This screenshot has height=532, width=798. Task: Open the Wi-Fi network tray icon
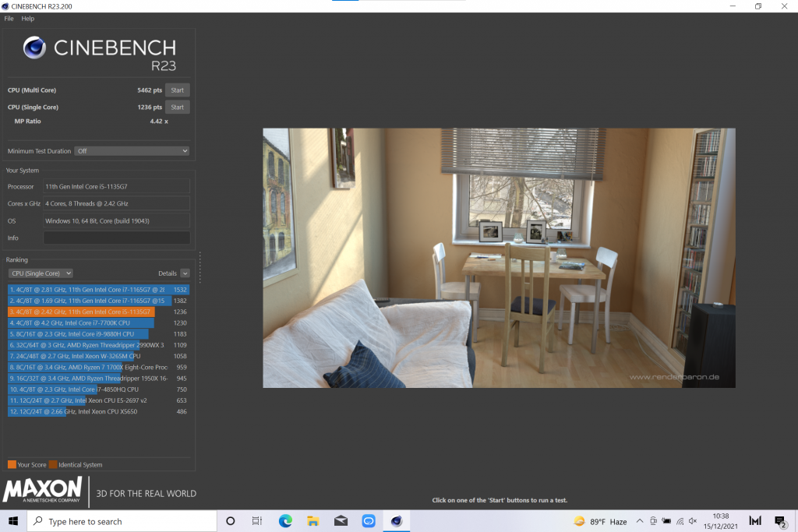680,521
